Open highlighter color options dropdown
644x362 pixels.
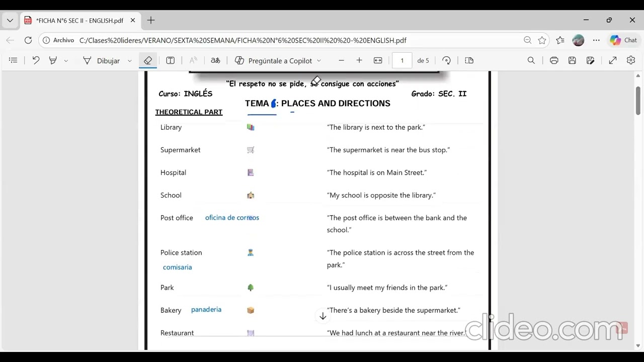[66, 61]
